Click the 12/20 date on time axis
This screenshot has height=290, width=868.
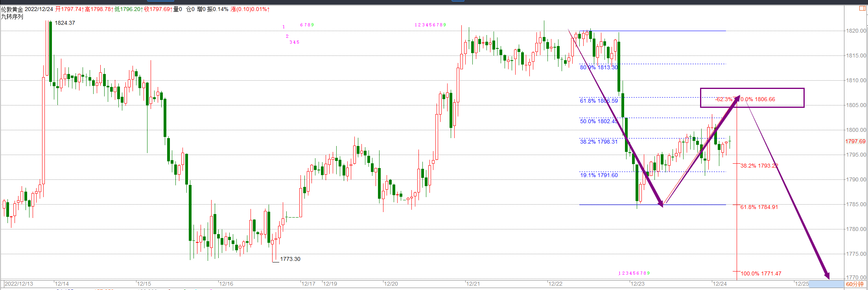[x=391, y=284]
